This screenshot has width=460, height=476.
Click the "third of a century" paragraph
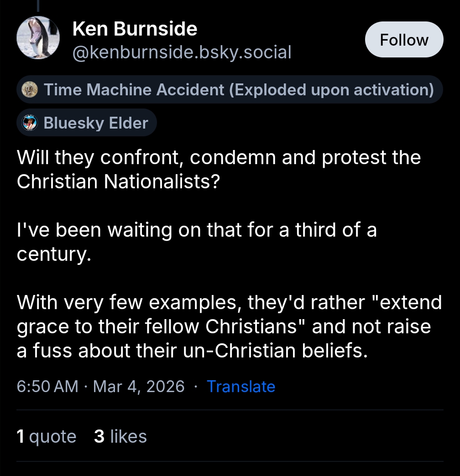[x=196, y=242]
